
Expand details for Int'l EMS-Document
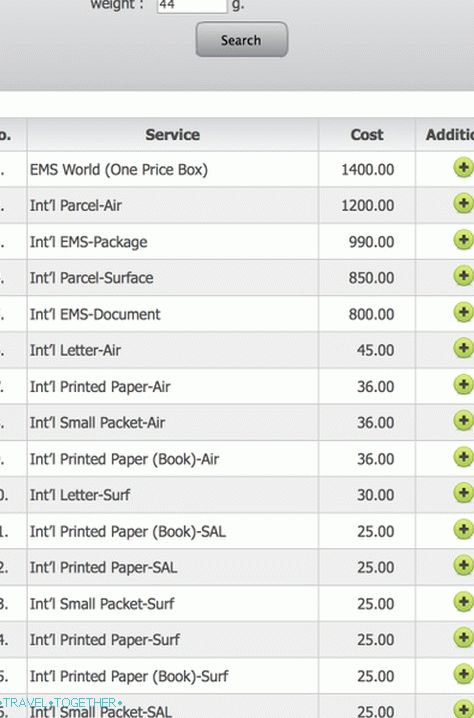click(463, 312)
